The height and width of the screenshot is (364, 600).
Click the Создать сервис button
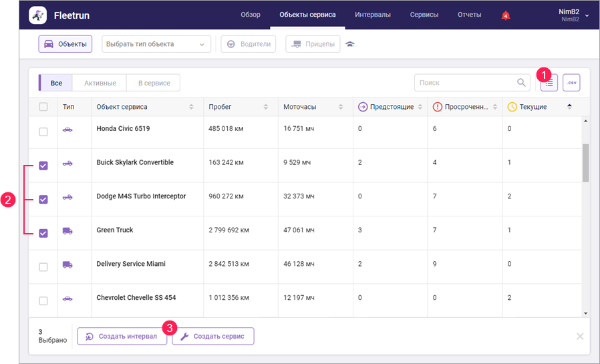[213, 337]
